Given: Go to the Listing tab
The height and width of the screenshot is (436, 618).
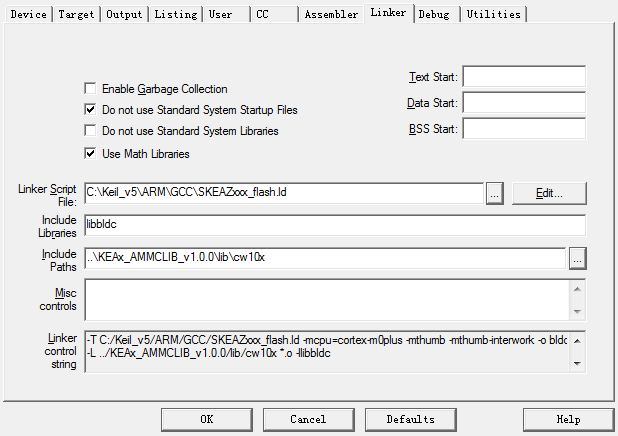Looking at the screenshot, I should pyautogui.click(x=176, y=15).
